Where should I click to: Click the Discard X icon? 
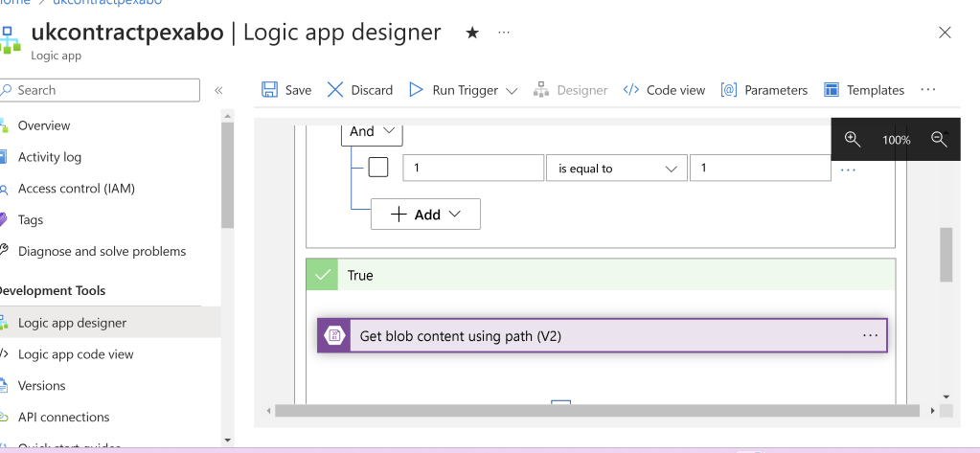coord(335,90)
